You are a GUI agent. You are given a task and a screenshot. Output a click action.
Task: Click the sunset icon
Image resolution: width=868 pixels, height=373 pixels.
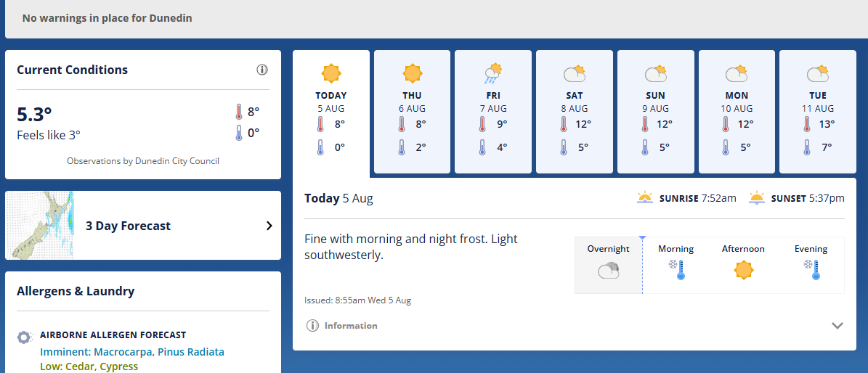click(757, 197)
